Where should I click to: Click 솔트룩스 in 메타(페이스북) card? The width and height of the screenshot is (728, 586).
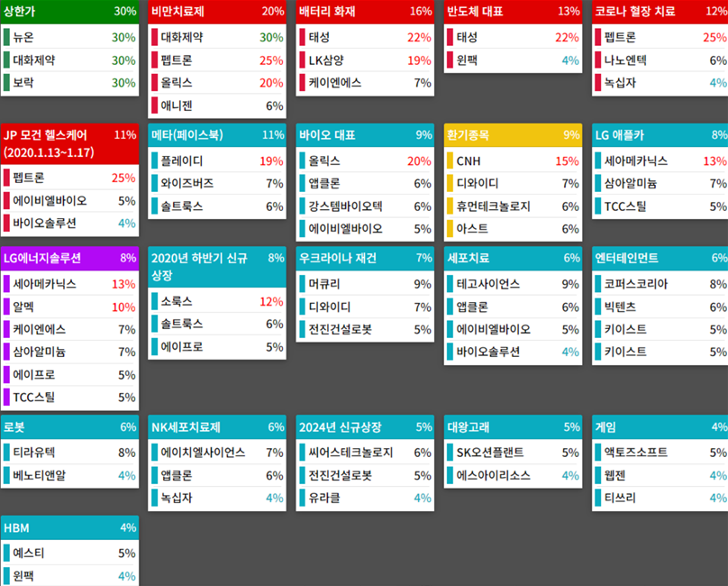pyautogui.click(x=217, y=206)
